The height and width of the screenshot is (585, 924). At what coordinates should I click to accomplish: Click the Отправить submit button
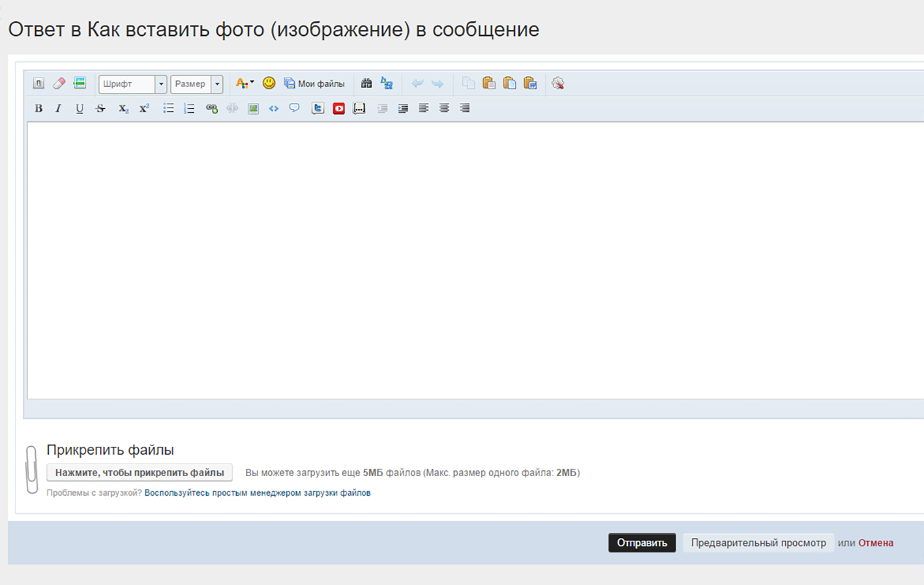[642, 543]
